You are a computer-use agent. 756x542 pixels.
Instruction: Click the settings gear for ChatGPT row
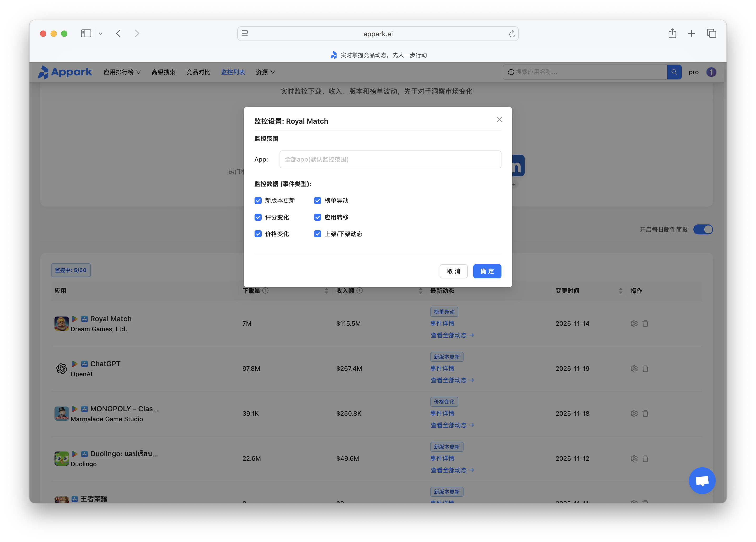click(x=634, y=368)
